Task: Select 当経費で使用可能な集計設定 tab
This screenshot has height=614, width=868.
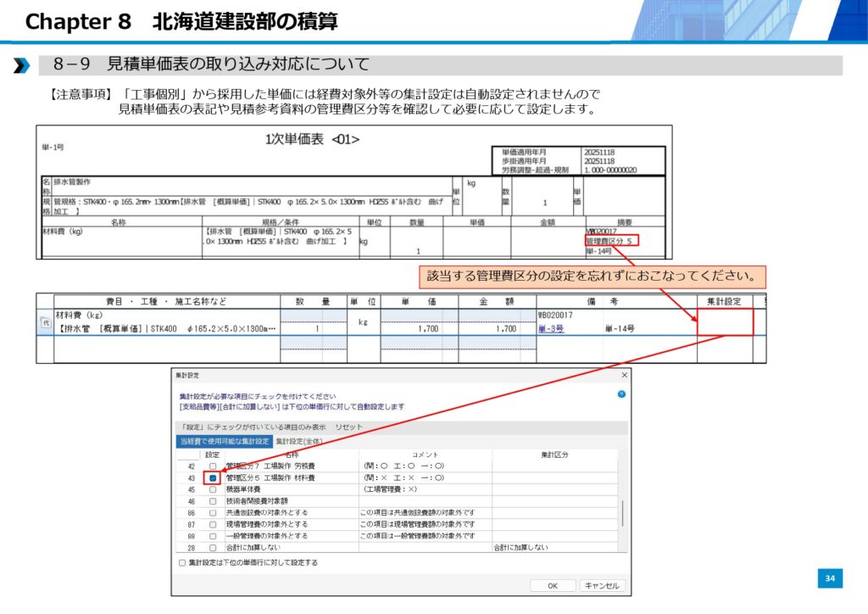Action: click(225, 441)
